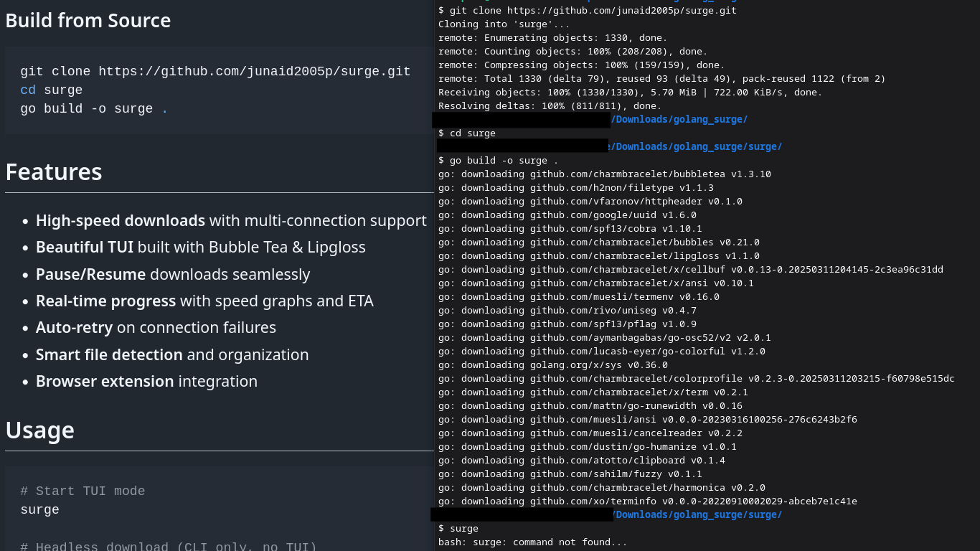This screenshot has width=980, height=551.
Task: Click 'Pause/Resume' feature bullet
Action: tap(173, 274)
